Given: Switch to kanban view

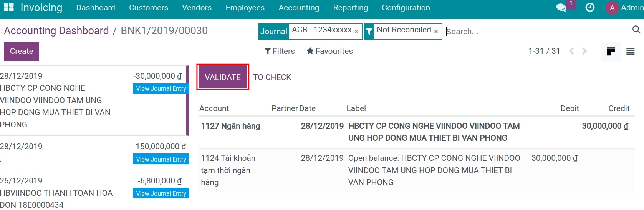Looking at the screenshot, I should click(x=611, y=52).
